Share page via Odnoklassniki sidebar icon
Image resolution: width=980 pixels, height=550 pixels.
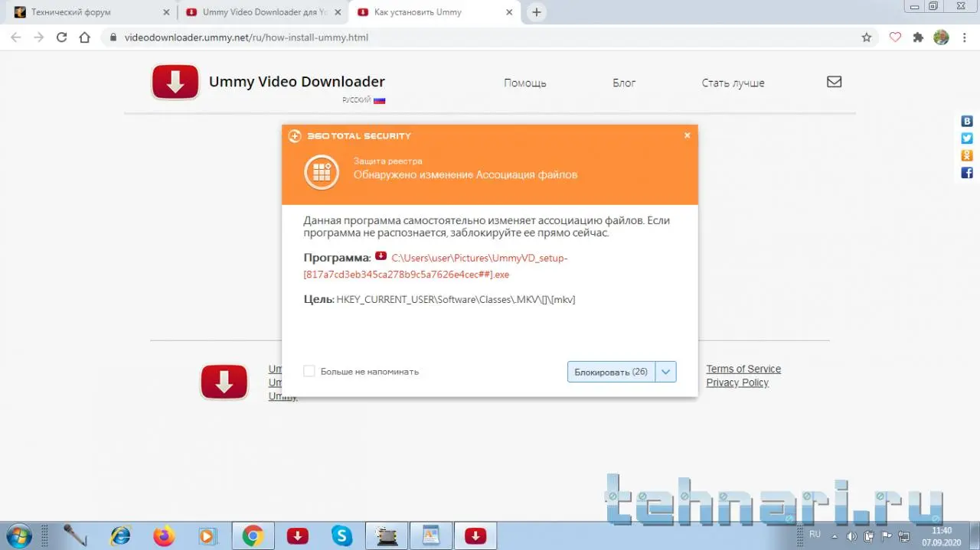[x=967, y=155]
